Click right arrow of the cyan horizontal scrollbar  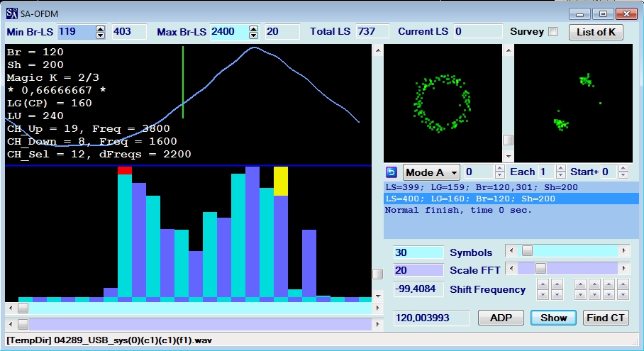(x=377, y=308)
